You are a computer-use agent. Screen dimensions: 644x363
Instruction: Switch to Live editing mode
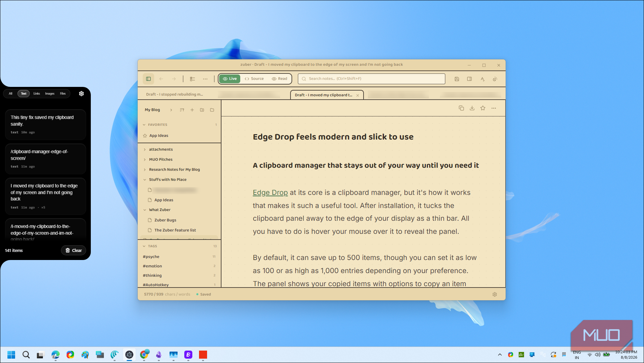230,79
